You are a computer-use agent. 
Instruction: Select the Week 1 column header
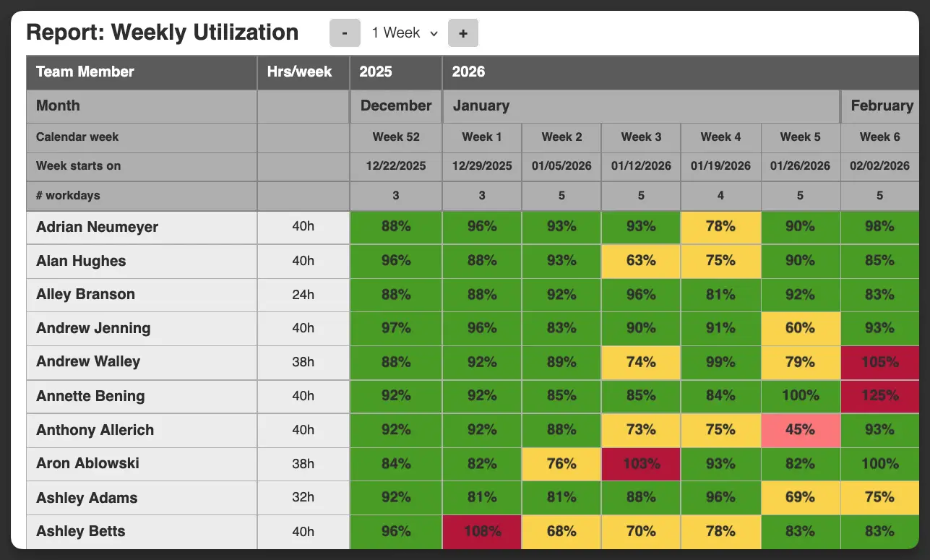click(481, 137)
